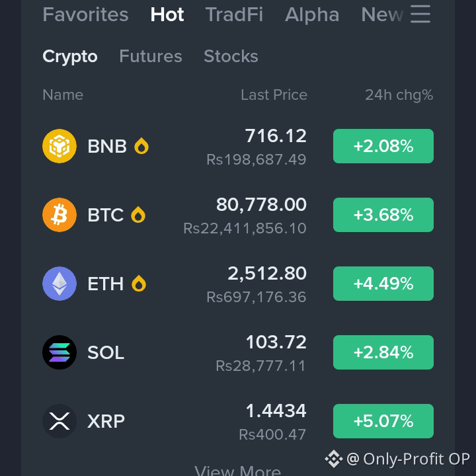476x476 pixels.
Task: Click the flame icon next to ETH
Action: pos(139,284)
